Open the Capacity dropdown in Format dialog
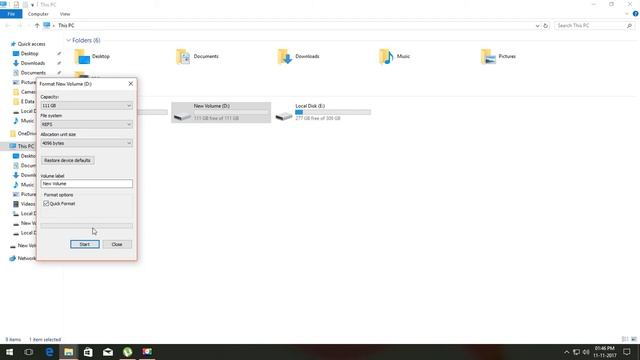This screenshot has width=640, height=360. pos(87,106)
